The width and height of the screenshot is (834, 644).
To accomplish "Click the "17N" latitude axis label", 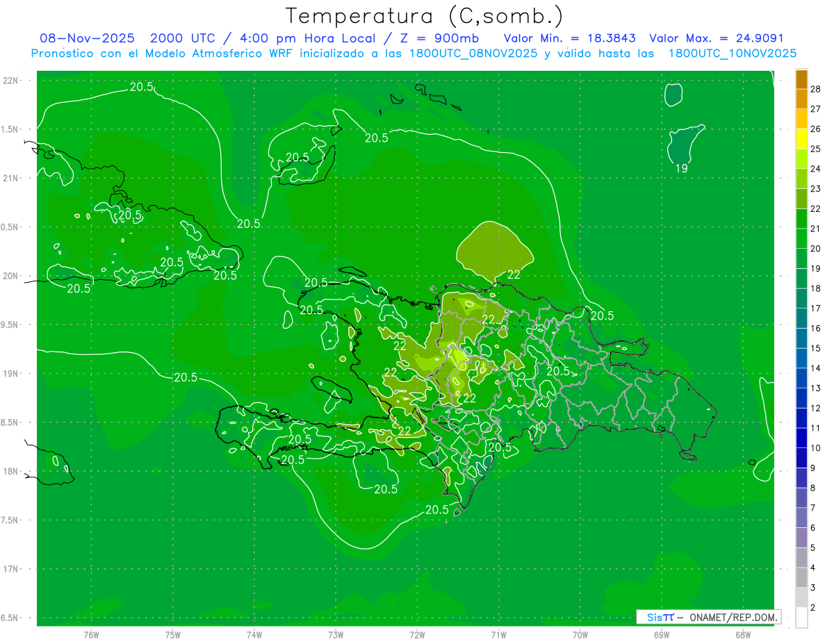I will 10,569.
